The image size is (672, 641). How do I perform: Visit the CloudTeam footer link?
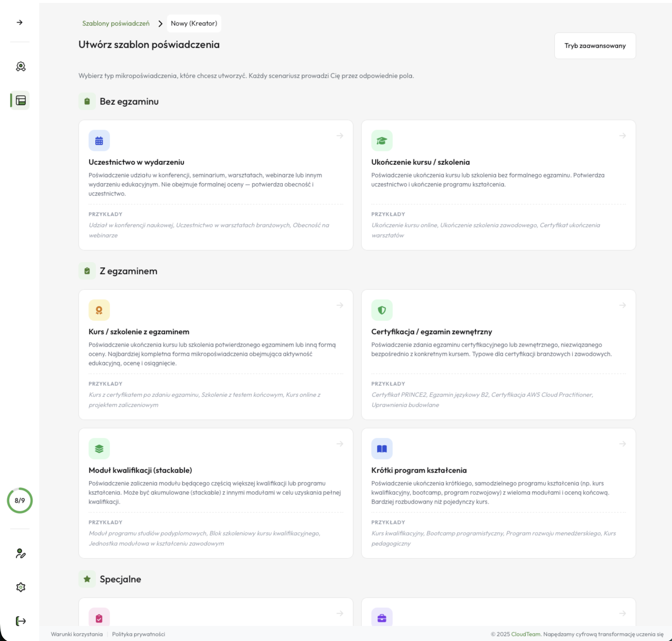click(526, 634)
